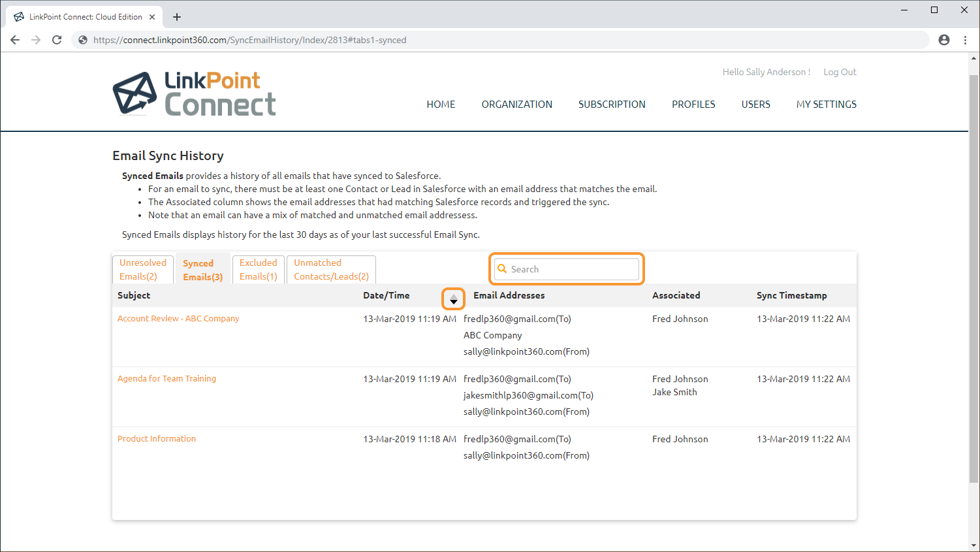Viewport: 980px width, 552px height.
Task: Click the Email Sync History heading
Action: click(168, 155)
